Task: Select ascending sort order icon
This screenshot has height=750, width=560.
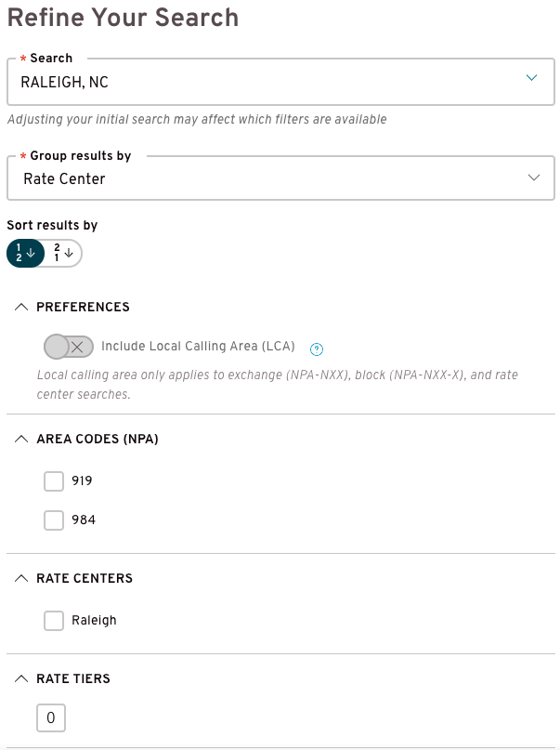Action: coord(25,253)
